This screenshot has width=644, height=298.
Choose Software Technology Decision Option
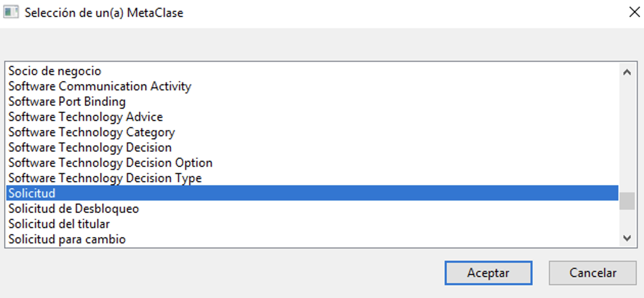pyautogui.click(x=312, y=163)
